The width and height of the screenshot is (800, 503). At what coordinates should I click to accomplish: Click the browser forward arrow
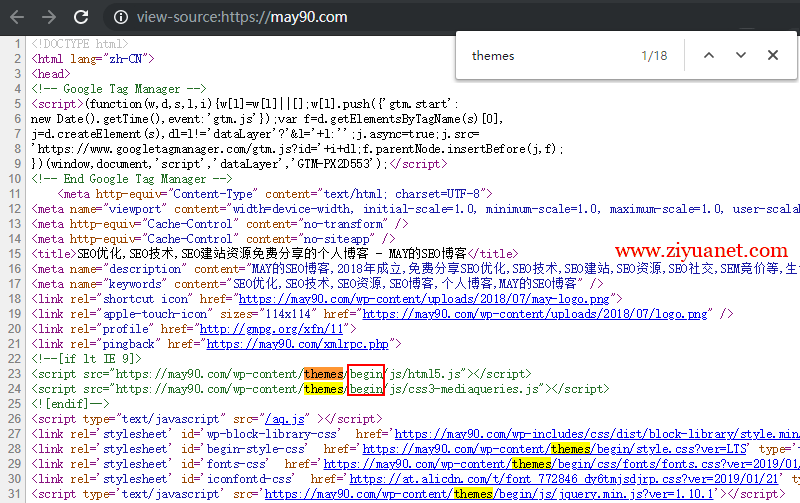(49, 17)
